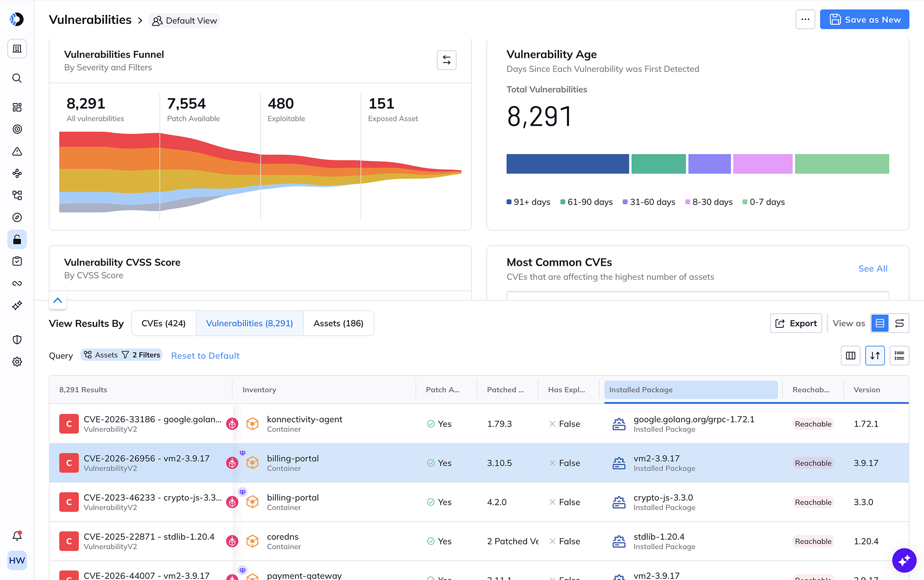The height and width of the screenshot is (580, 924).
Task: Open CVE-2025-22871 stdlib-1.20.4 row
Action: click(479, 541)
